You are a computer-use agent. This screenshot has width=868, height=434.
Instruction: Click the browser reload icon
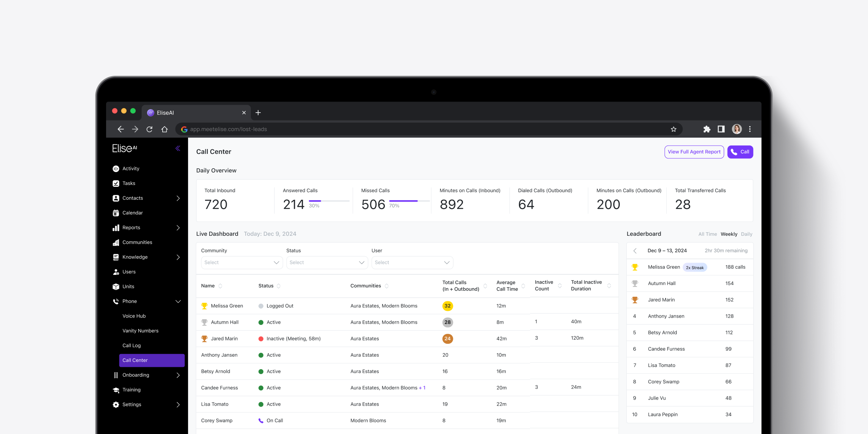coord(149,129)
